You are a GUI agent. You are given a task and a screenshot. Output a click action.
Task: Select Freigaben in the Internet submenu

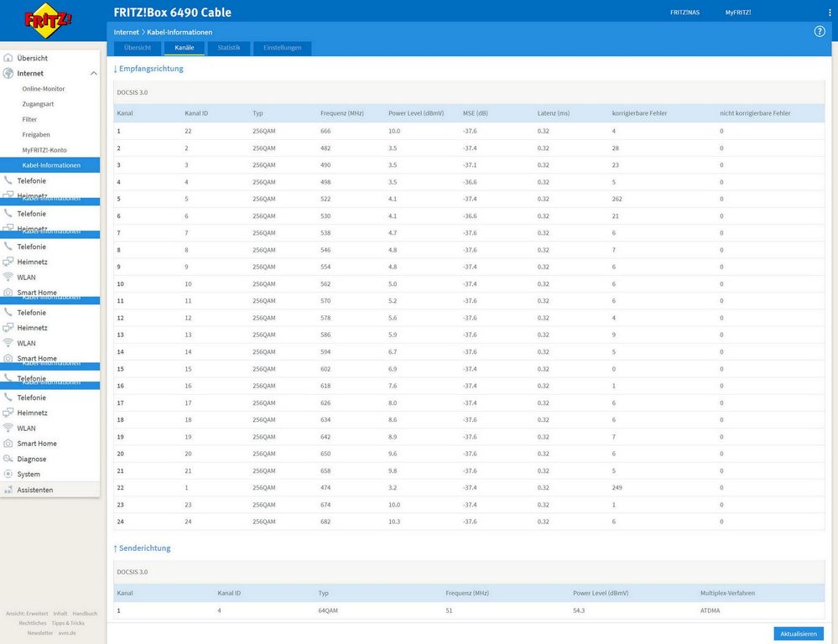click(36, 135)
